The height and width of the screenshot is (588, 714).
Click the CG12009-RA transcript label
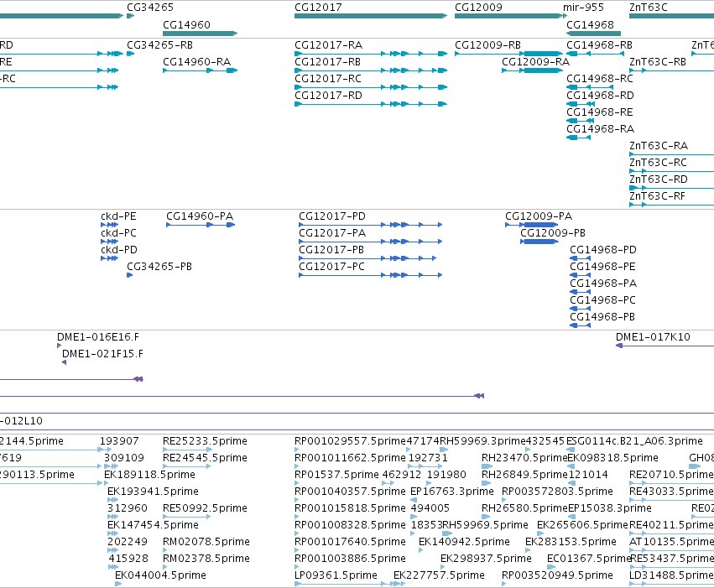535,62
